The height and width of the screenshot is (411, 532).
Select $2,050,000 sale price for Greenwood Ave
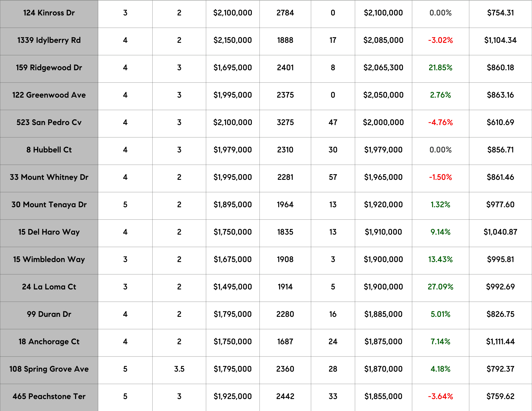click(383, 95)
